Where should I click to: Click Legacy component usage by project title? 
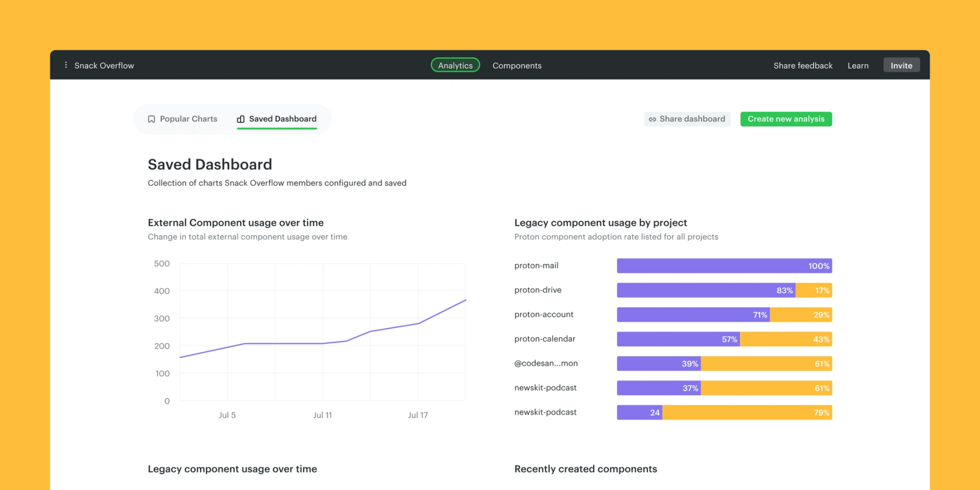[x=601, y=223]
